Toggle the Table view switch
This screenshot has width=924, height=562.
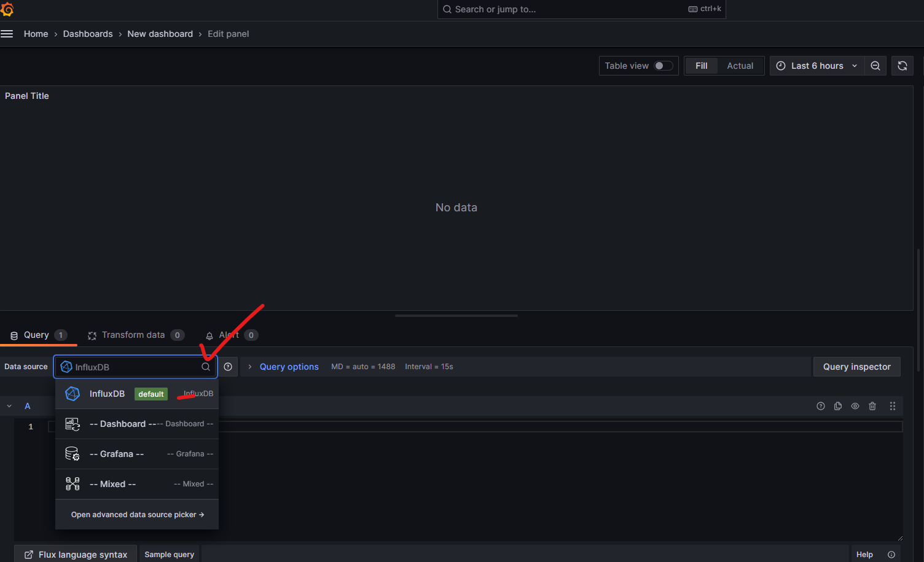pyautogui.click(x=663, y=66)
